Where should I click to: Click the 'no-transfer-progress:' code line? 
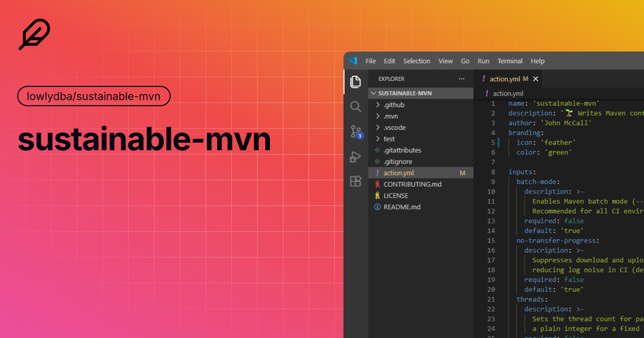click(558, 240)
